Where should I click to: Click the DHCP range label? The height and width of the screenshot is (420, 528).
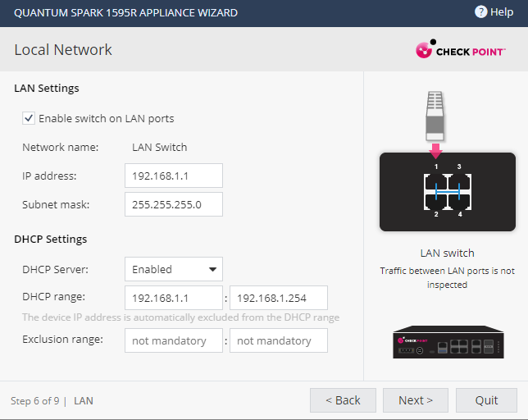pos(53,297)
